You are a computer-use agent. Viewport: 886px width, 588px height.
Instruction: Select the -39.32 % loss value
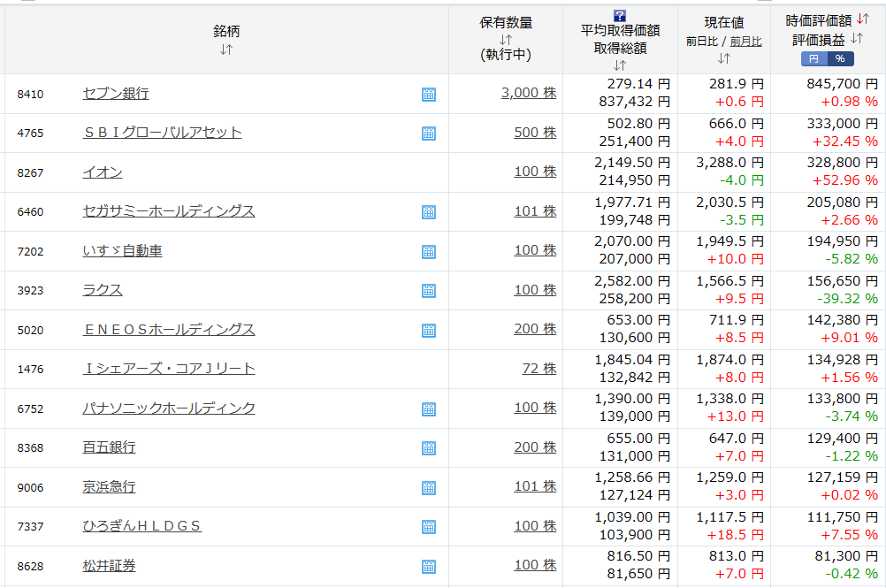(x=847, y=298)
